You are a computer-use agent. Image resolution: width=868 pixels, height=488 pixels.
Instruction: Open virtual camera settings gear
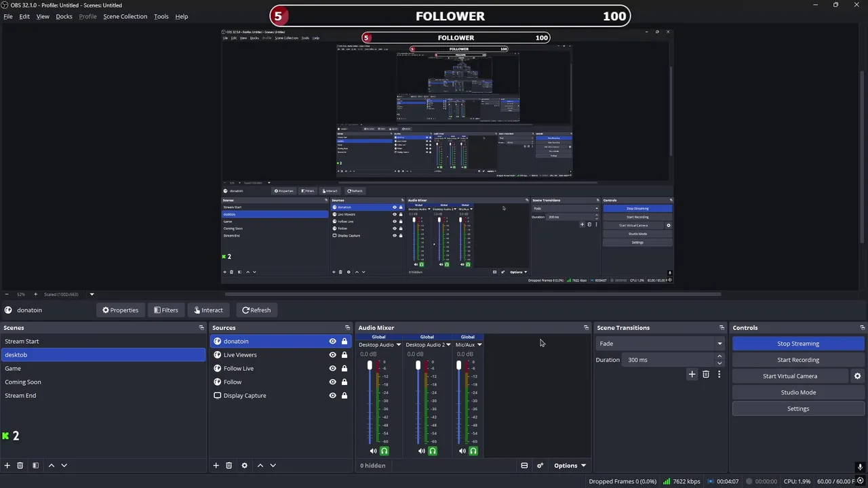click(x=857, y=376)
